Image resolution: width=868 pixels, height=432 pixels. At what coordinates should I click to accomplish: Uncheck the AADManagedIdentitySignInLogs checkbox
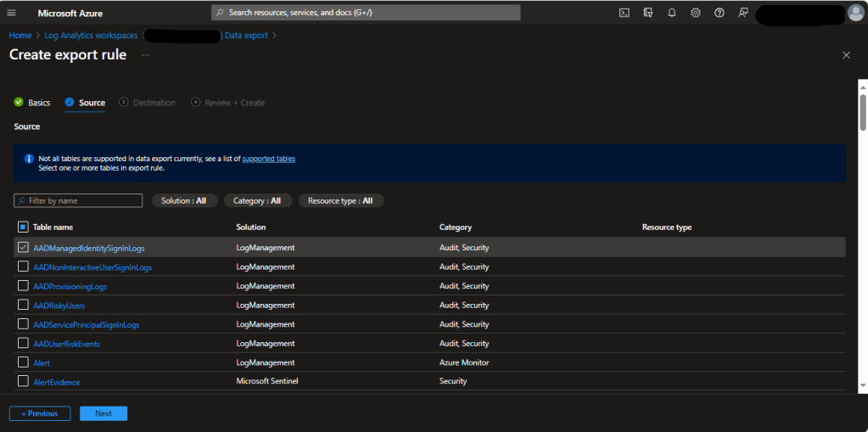point(23,248)
